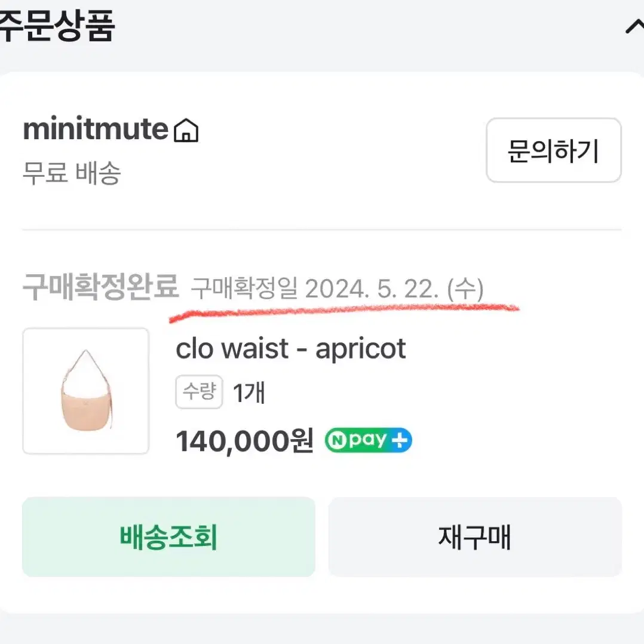Click the green N logo in Npay badge

pos(337,440)
